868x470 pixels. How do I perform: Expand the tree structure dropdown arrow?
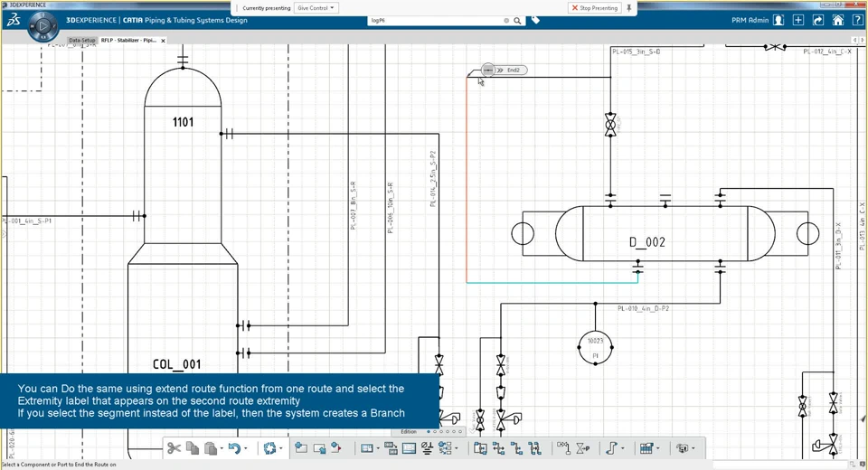pos(456,448)
